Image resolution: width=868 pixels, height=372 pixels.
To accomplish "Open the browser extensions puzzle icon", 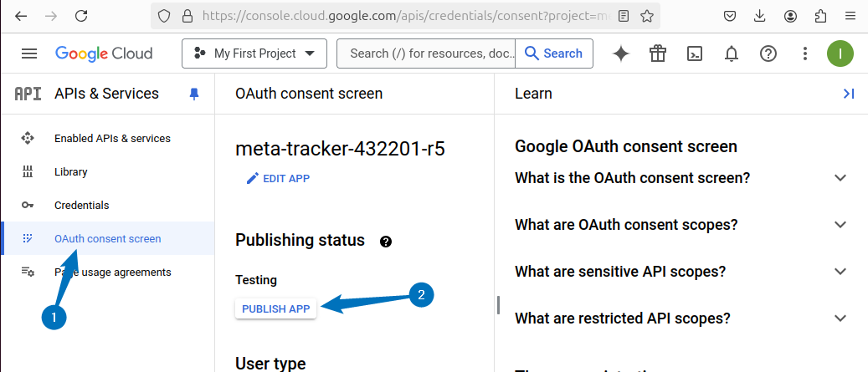I will (x=820, y=16).
